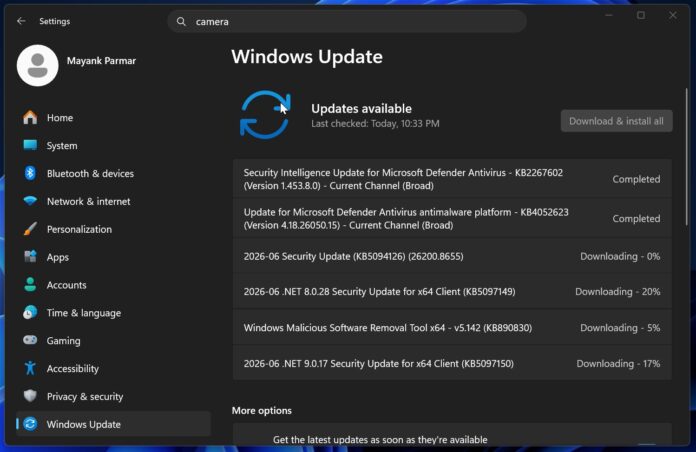Open Bluetooth & devices section
The width and height of the screenshot is (696, 452).
[x=113, y=174]
